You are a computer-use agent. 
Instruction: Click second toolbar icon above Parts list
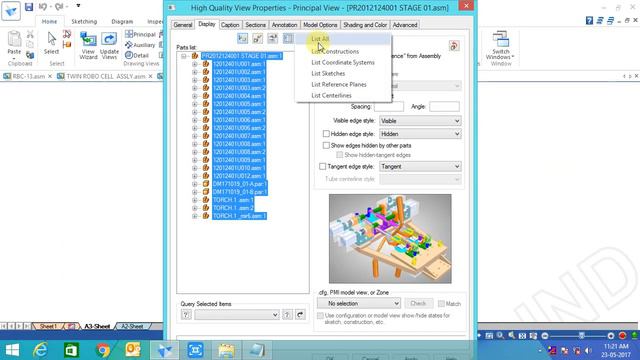coord(258,38)
